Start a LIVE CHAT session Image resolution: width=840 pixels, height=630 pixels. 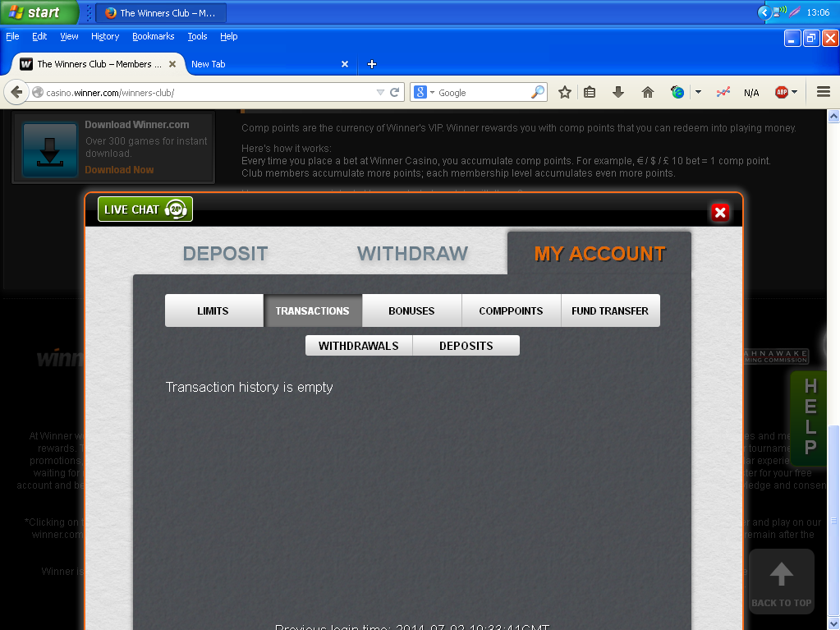(145, 209)
